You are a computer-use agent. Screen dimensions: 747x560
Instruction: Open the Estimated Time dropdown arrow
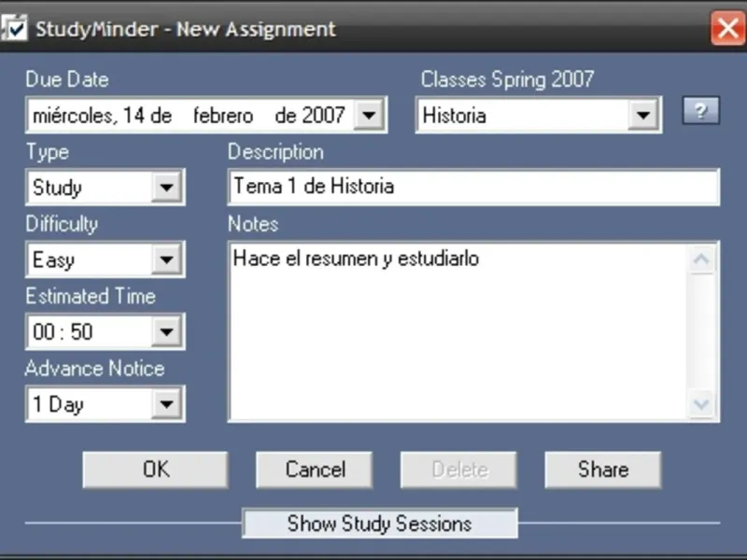[x=166, y=331]
